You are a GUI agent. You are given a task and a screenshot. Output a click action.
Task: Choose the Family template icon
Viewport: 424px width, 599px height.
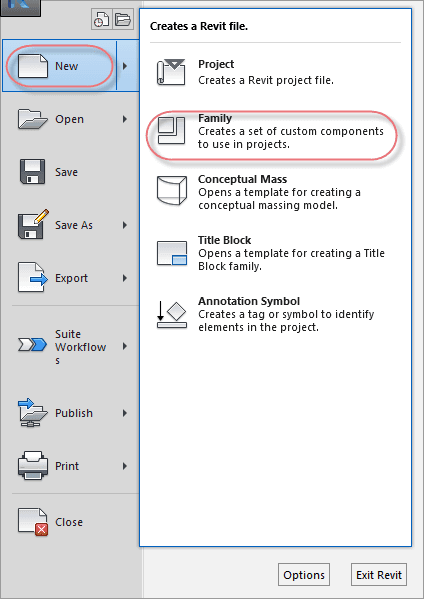(x=171, y=131)
